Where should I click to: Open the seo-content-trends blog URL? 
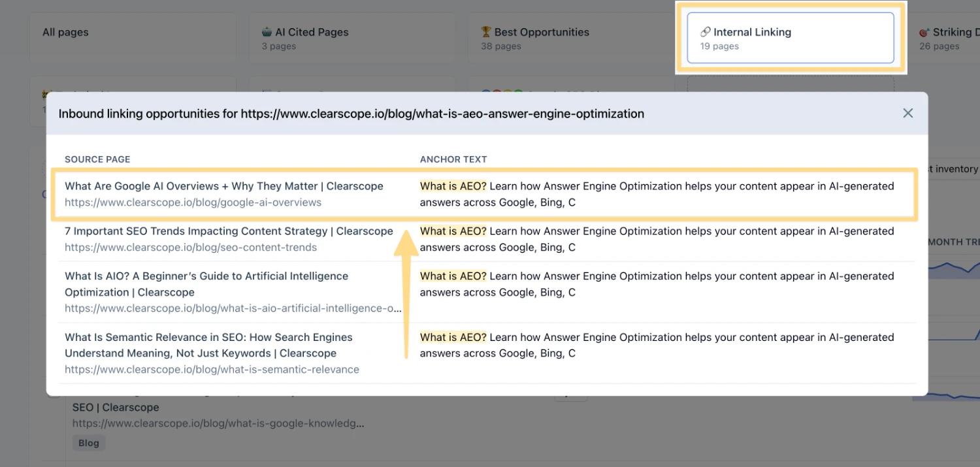pos(191,248)
